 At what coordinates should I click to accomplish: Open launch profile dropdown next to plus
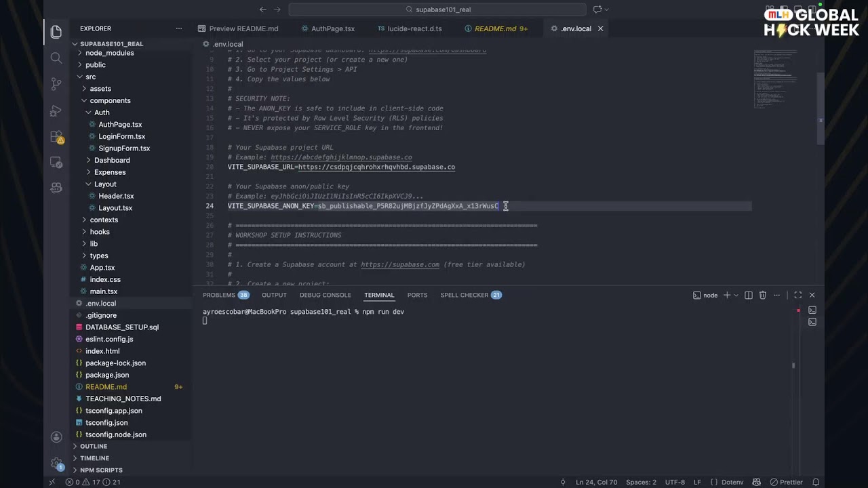pos(736,295)
